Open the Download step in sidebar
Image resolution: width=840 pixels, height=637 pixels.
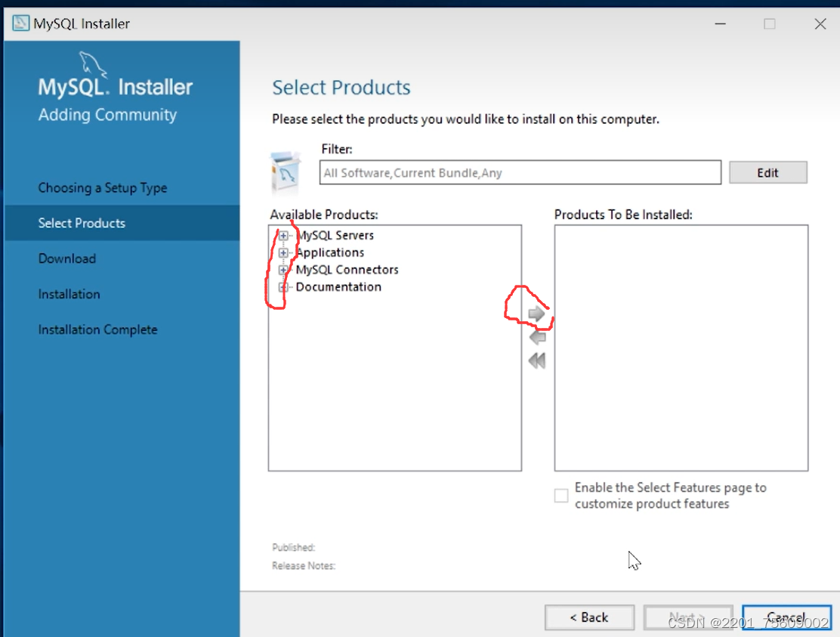pos(67,258)
